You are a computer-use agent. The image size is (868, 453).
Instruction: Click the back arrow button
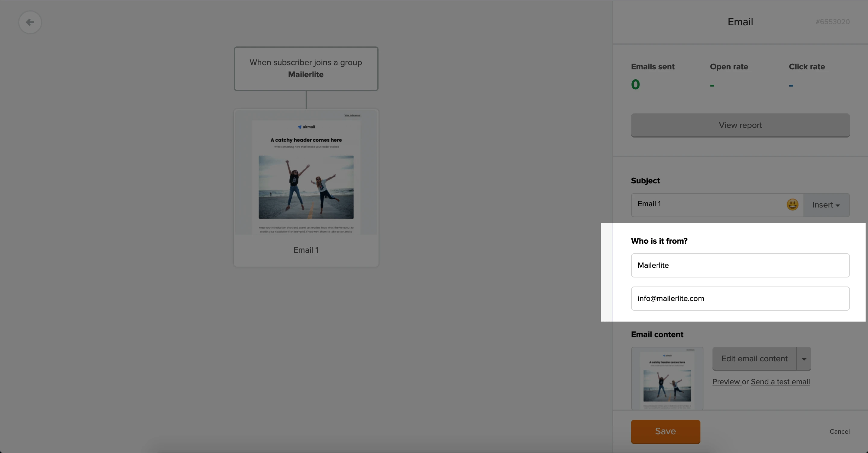click(x=30, y=22)
